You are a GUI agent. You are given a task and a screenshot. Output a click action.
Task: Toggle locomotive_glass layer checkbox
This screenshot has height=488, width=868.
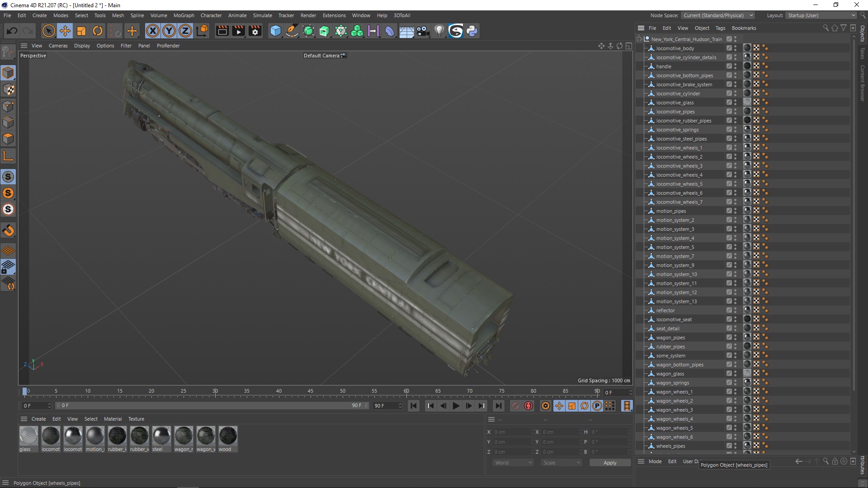(729, 103)
